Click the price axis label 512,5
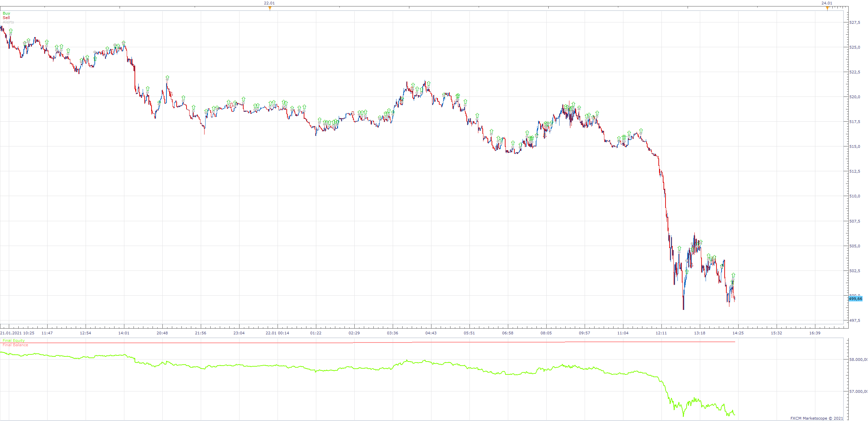 [x=855, y=171]
